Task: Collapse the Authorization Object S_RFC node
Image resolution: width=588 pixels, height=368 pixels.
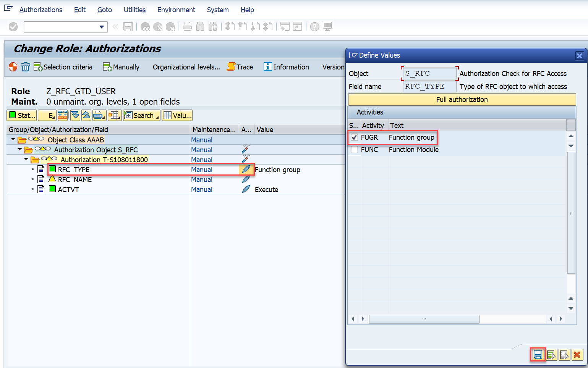Action: 20,150
